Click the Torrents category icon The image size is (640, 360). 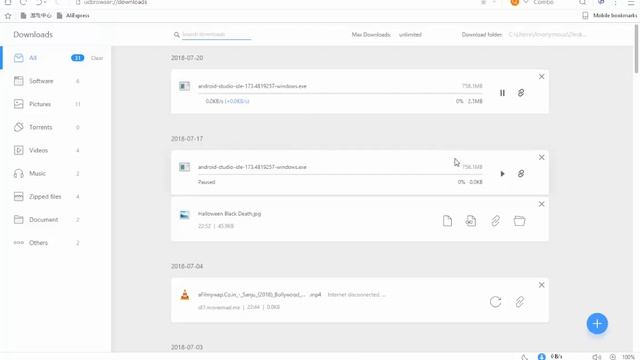coord(18,127)
